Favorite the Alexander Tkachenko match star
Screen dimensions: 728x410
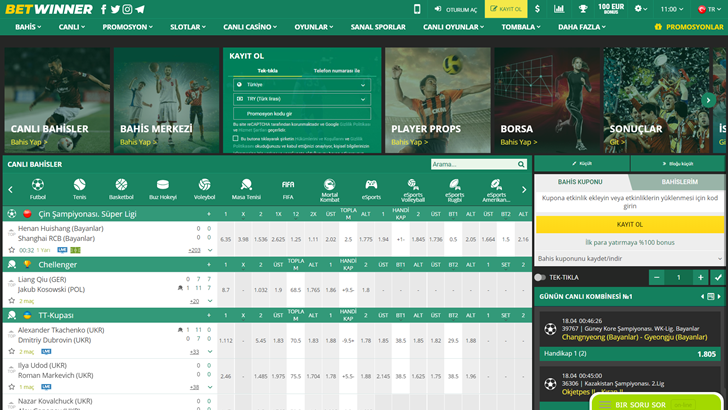click(12, 351)
